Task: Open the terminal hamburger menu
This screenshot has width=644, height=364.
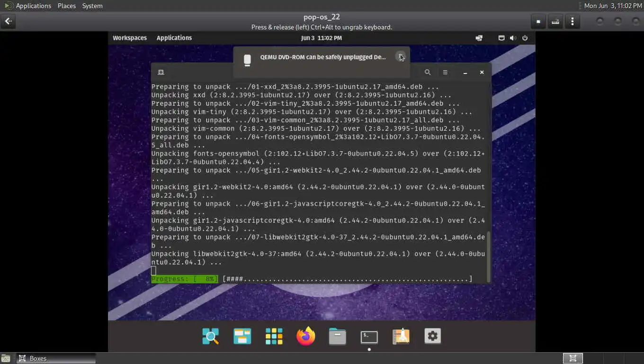Action: point(445,73)
